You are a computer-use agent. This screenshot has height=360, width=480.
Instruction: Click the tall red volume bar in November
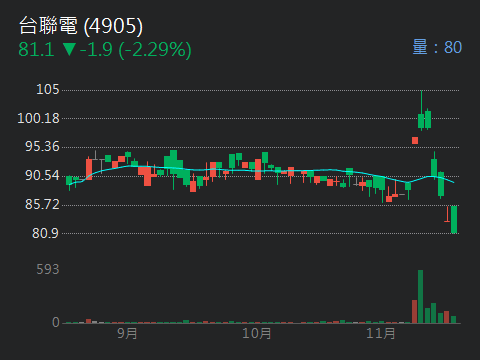(414, 312)
